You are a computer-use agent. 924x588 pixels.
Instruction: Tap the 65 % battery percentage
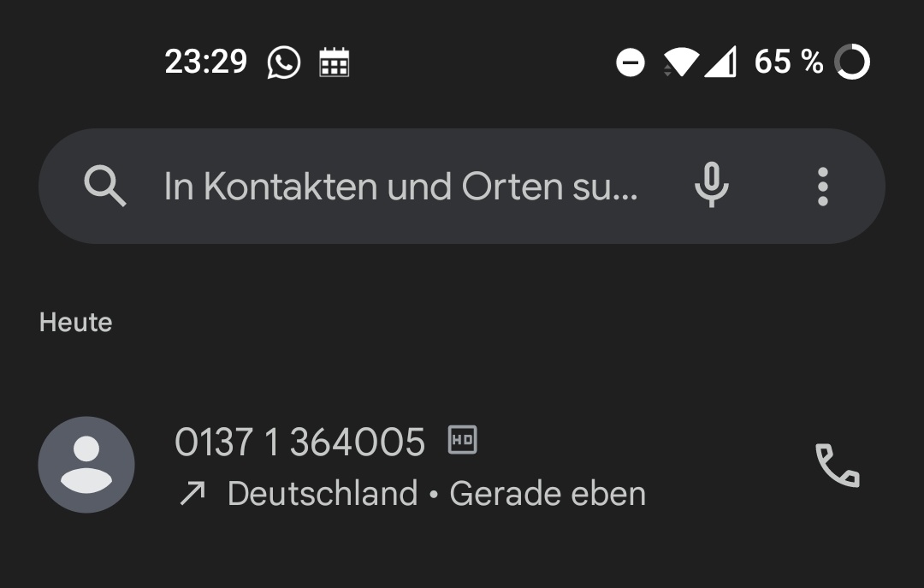coord(789,62)
